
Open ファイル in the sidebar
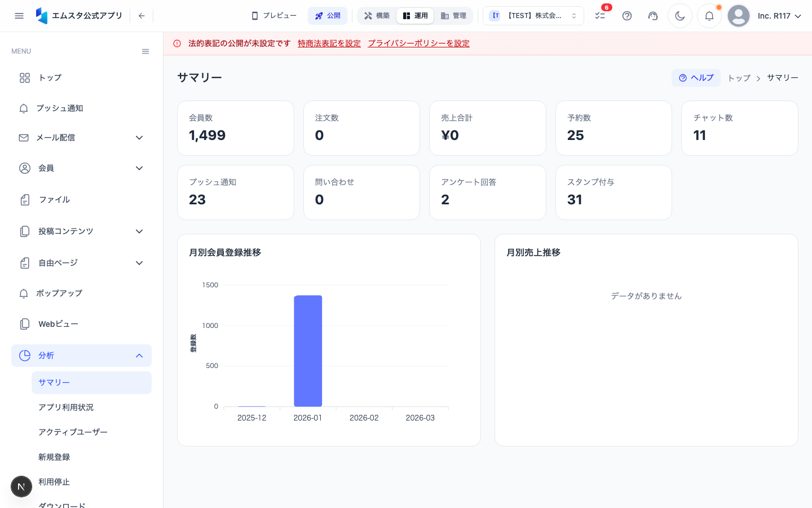81,200
